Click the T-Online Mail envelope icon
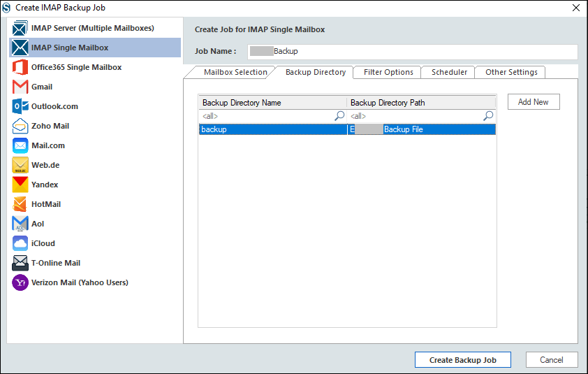This screenshot has height=374, width=588. 20,263
